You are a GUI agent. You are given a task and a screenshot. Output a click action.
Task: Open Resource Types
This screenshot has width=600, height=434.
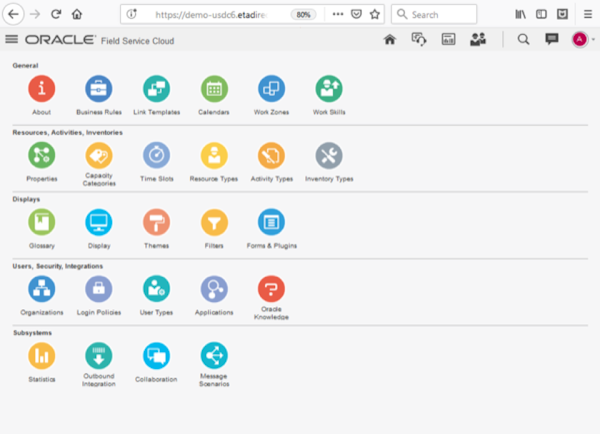point(214,155)
